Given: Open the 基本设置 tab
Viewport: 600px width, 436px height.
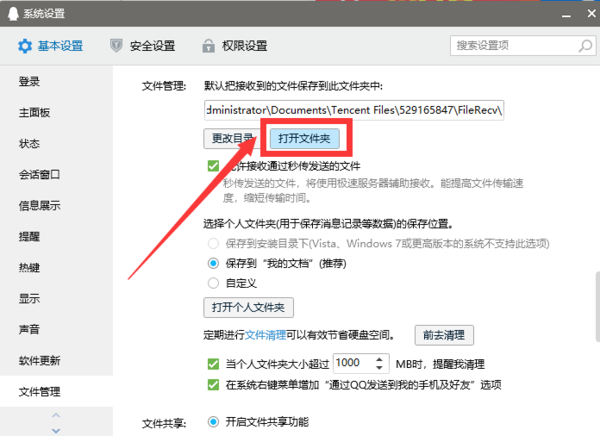Looking at the screenshot, I should click(51, 46).
